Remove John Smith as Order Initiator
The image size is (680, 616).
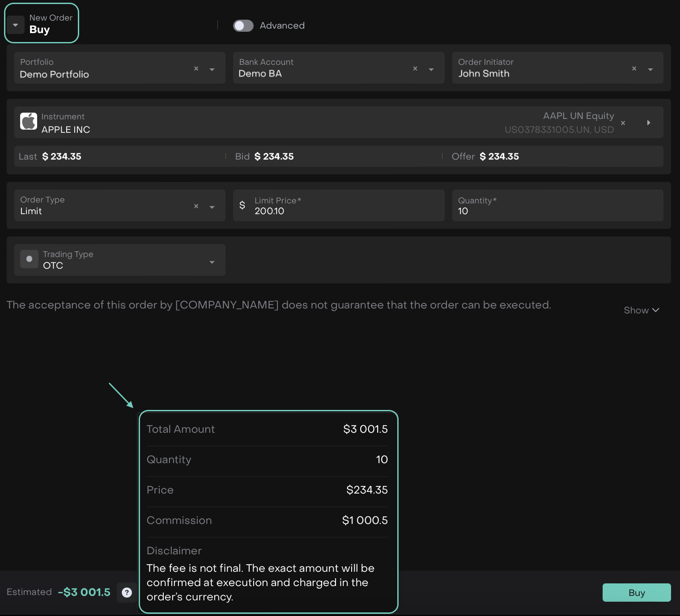(x=634, y=68)
